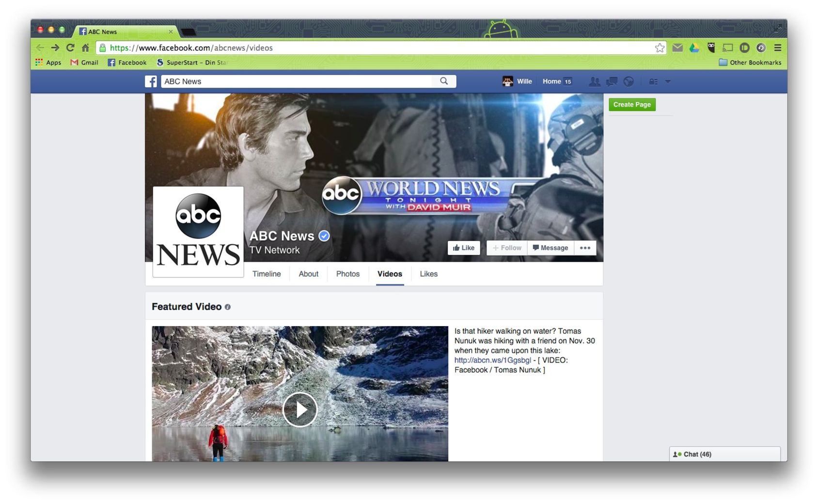Click the Facebook search field

[x=297, y=81]
